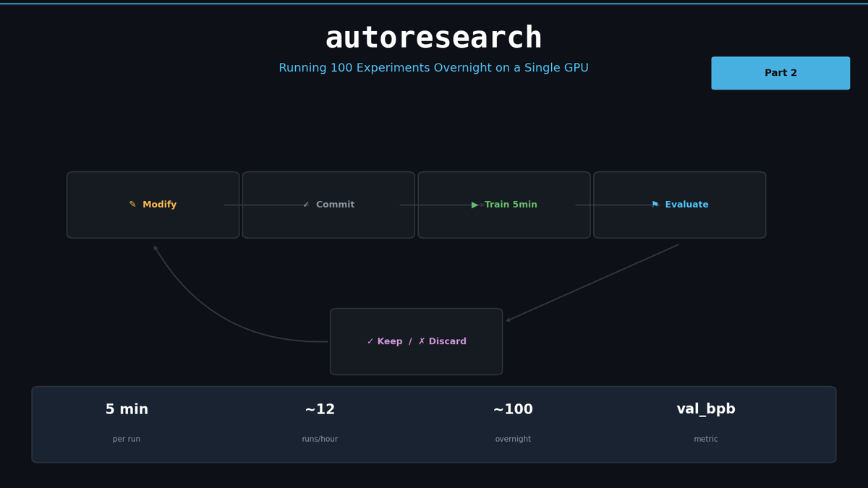Click the Train 5min stage card
868x488 pixels.
coord(504,205)
